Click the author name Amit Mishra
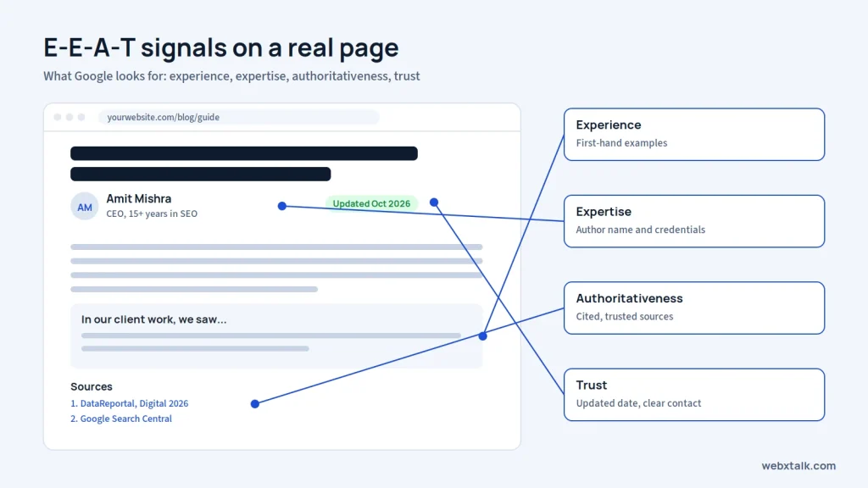The image size is (868, 488). tap(139, 198)
